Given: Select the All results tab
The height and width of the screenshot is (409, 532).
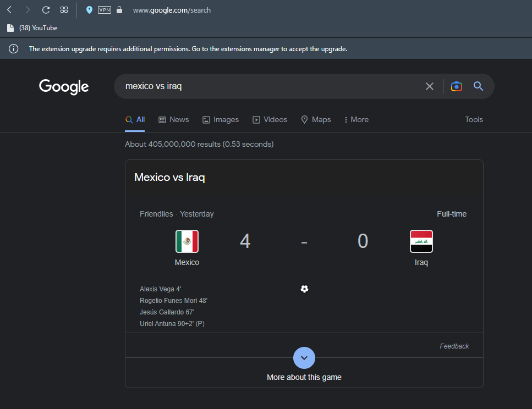Looking at the screenshot, I should pos(135,119).
